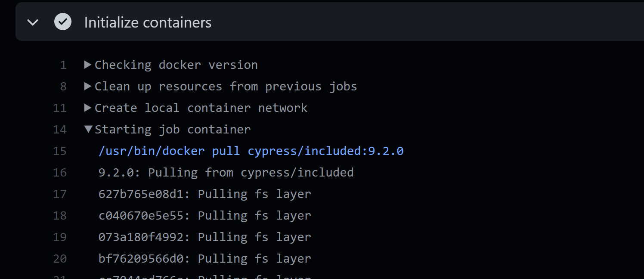This screenshot has width=644, height=279.
Task: Click line number 14 link
Action: (x=60, y=130)
